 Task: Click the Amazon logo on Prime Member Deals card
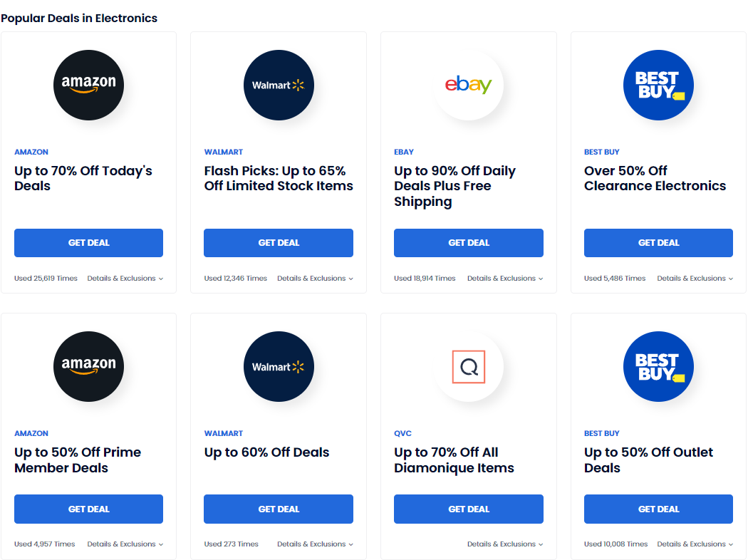pos(88,365)
